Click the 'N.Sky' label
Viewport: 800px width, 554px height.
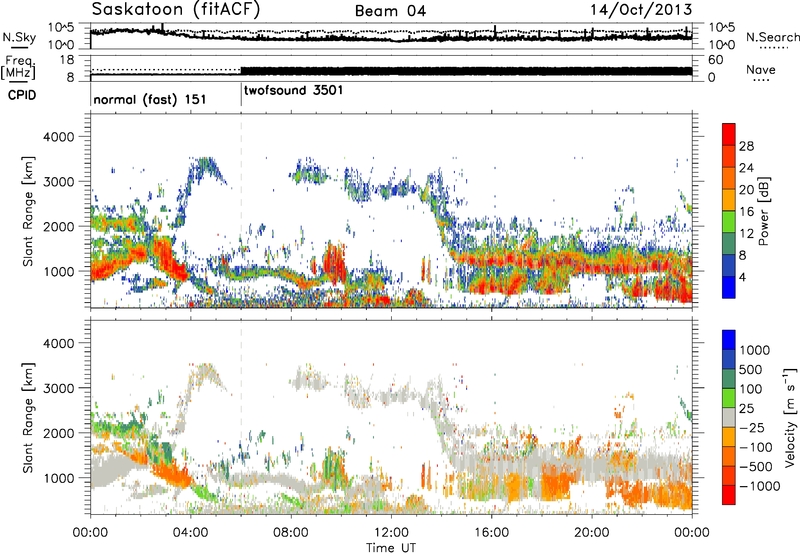(x=19, y=37)
